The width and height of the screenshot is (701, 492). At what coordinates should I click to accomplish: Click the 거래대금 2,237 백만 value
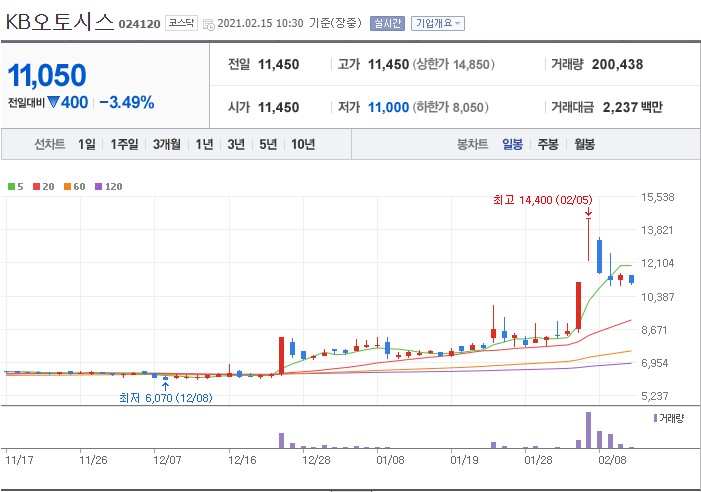coord(633,107)
